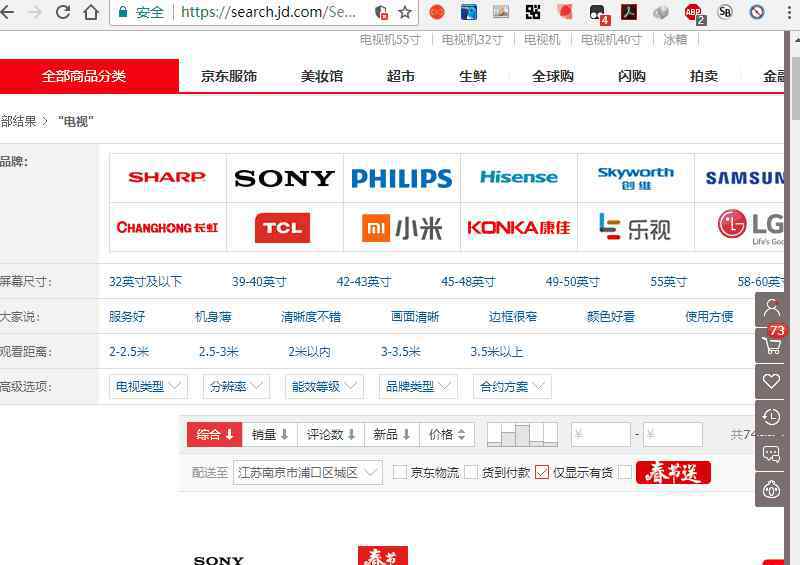The width and height of the screenshot is (800, 565).
Task: Expand the 合约方案 dropdown
Action: [512, 386]
